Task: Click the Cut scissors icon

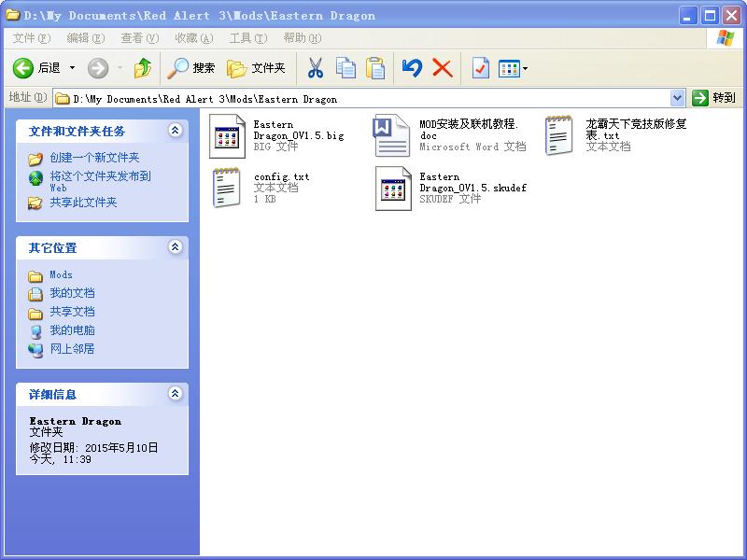Action: point(315,68)
